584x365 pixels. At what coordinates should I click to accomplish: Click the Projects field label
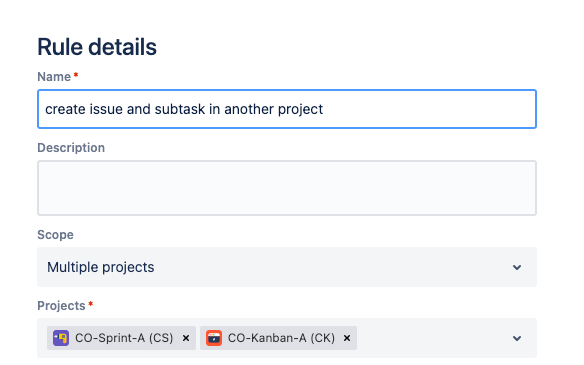[x=61, y=306]
